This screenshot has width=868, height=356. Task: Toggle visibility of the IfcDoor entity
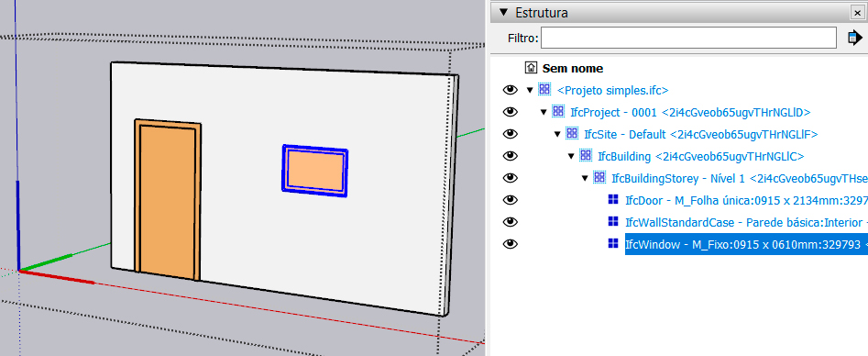(x=510, y=200)
